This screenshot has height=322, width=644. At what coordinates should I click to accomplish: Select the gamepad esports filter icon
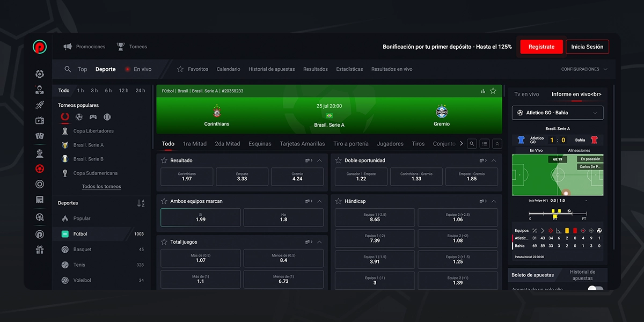[x=93, y=116]
